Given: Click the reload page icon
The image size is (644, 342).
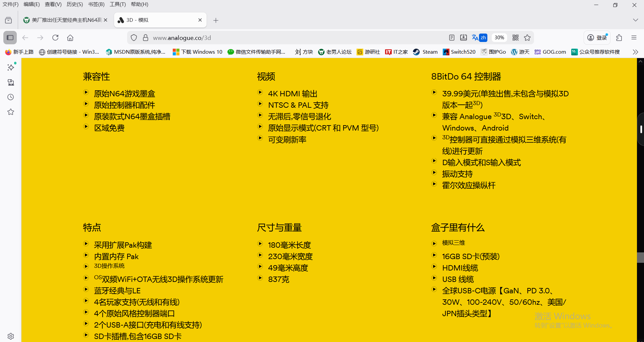Looking at the screenshot, I should coord(55,38).
